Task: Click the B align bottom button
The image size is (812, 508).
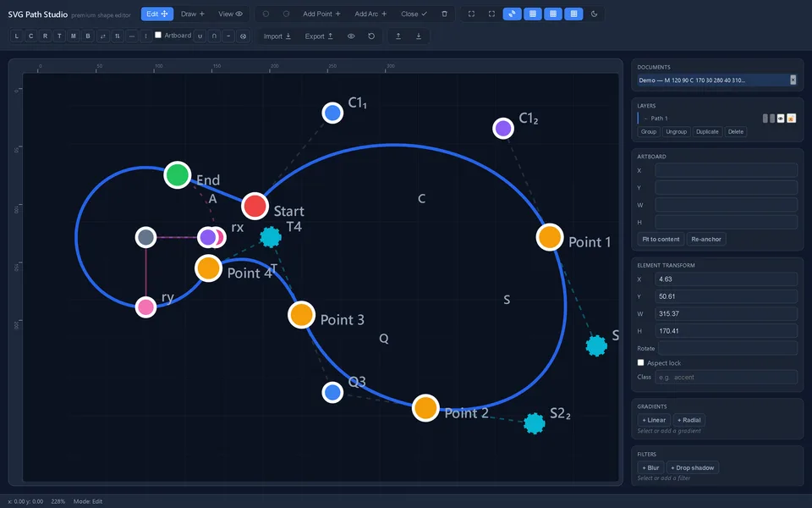Action: tap(88, 36)
